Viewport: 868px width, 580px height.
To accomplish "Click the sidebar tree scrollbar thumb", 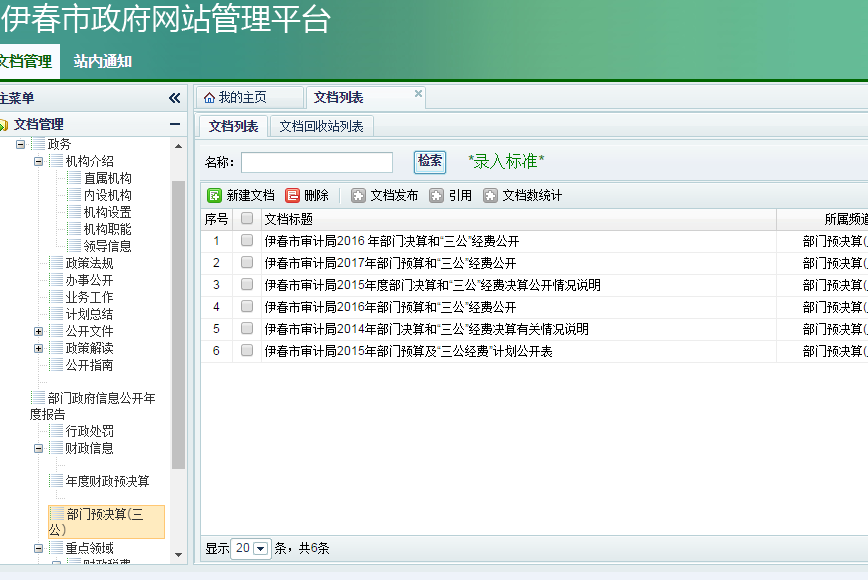I will (178, 324).
